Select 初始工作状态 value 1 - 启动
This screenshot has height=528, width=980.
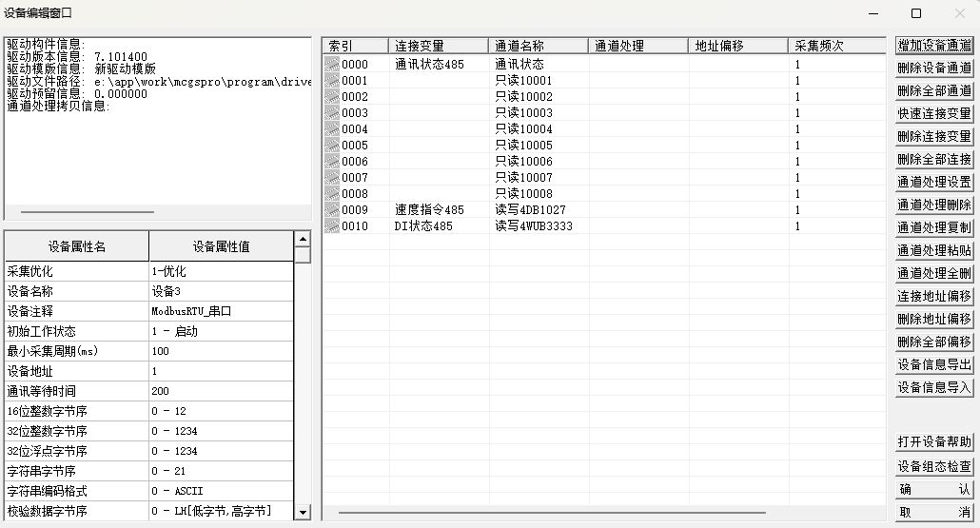pyautogui.click(x=221, y=331)
